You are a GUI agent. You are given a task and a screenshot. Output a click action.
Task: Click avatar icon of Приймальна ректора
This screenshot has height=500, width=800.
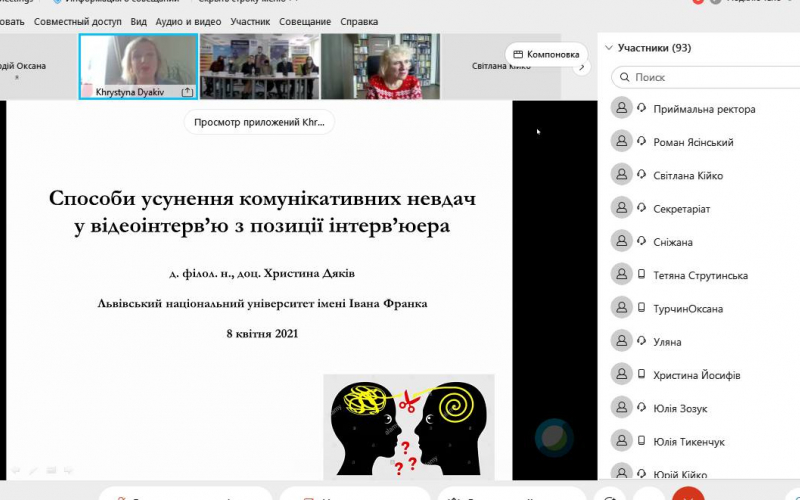pos(621,108)
